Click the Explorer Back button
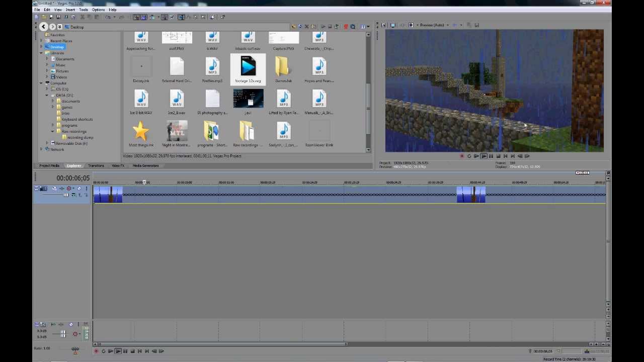Screen dimensions: 644x362 [43, 27]
